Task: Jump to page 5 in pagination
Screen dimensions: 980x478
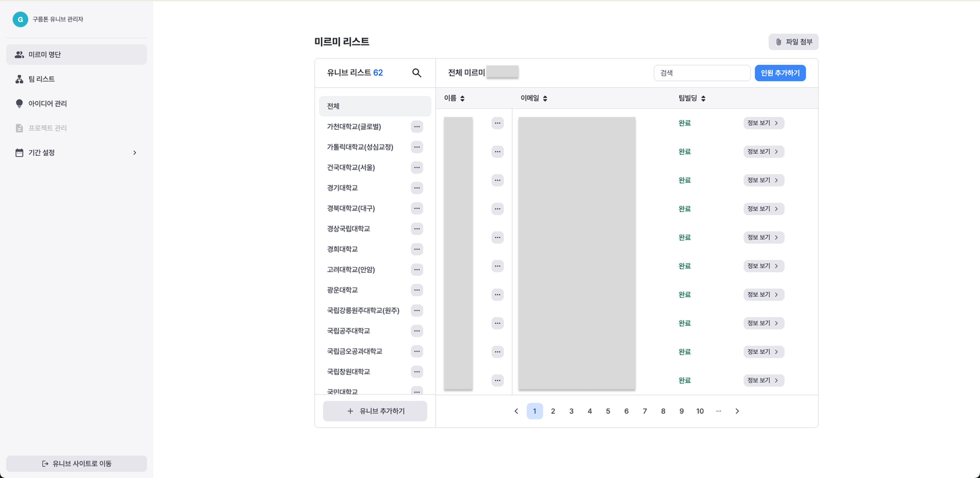Action: [x=608, y=411]
